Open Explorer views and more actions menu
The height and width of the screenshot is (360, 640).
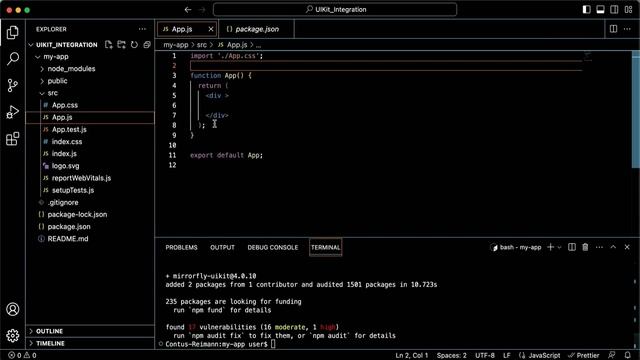click(142, 29)
